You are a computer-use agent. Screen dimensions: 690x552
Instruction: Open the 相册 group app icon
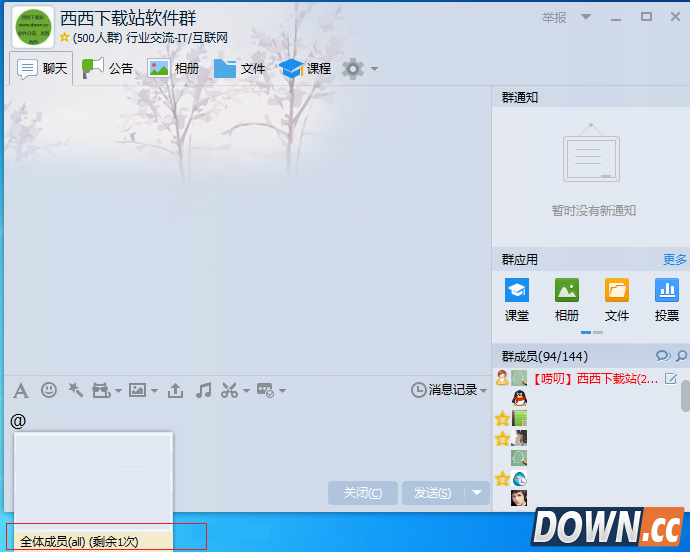(x=567, y=290)
